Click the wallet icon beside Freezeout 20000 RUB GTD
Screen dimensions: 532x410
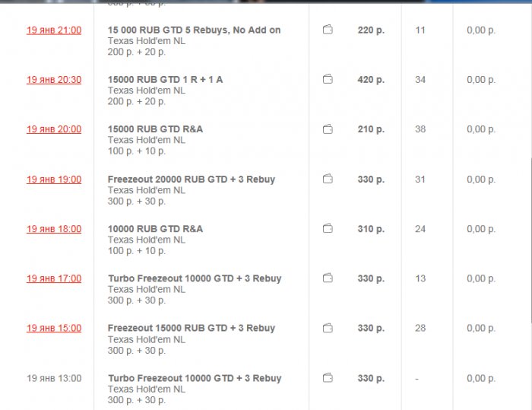(x=328, y=180)
